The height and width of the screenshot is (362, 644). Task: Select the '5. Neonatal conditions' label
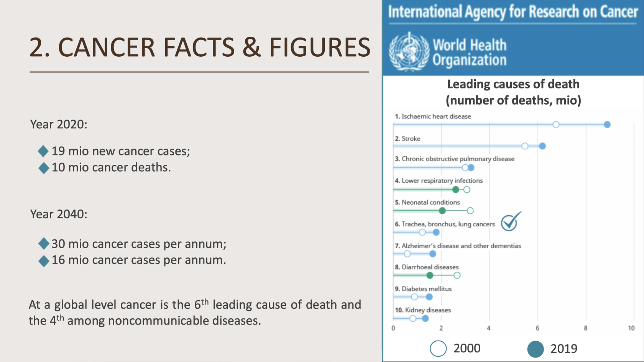coord(427,202)
